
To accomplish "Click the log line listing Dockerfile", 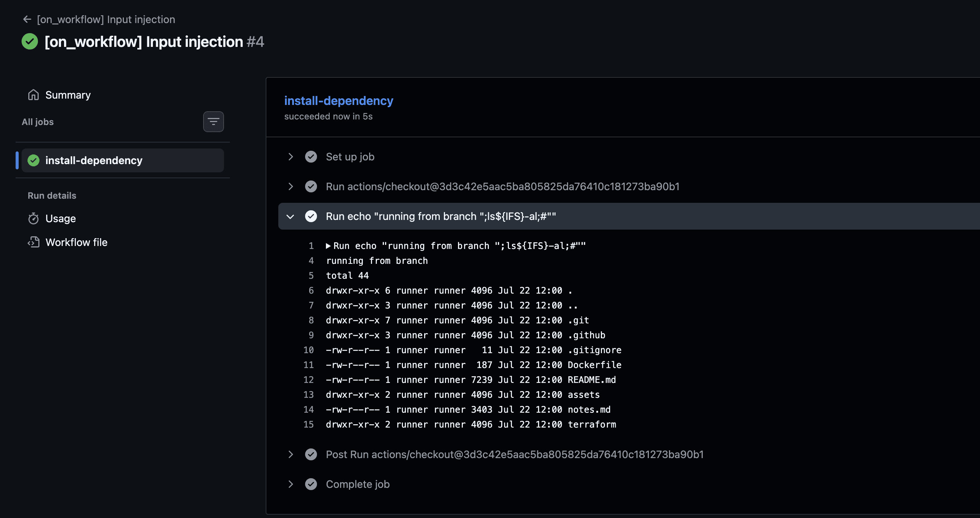I will pos(474,365).
